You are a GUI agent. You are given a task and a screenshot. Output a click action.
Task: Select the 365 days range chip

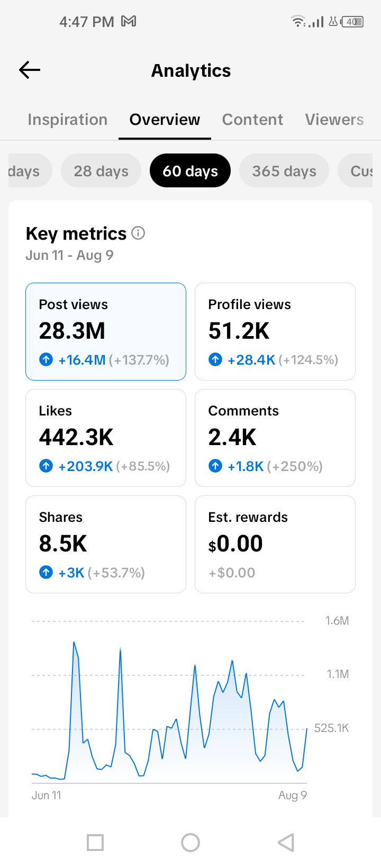284,171
